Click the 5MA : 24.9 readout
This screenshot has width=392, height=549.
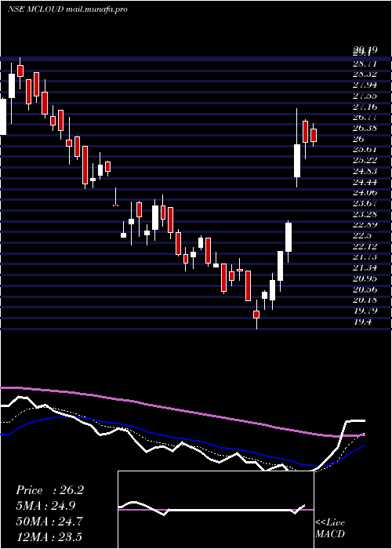coord(45,506)
